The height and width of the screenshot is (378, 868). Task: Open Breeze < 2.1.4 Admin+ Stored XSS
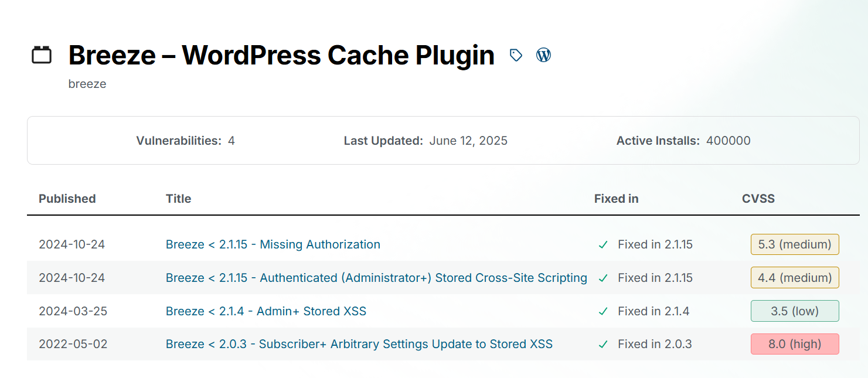tap(266, 311)
